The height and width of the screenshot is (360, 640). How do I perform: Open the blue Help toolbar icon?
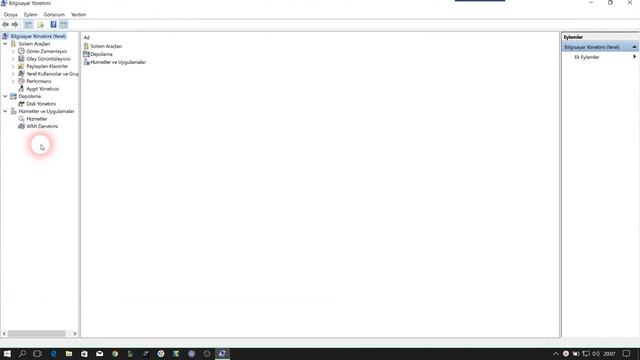[53, 24]
